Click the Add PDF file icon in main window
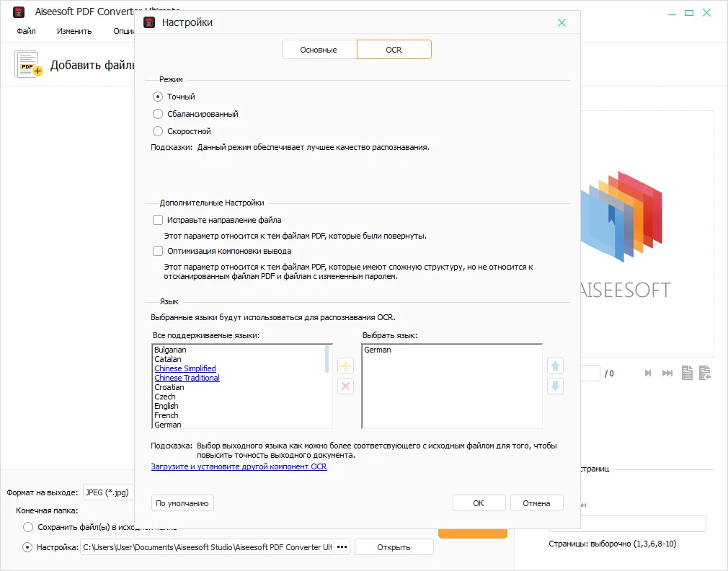 [28, 65]
